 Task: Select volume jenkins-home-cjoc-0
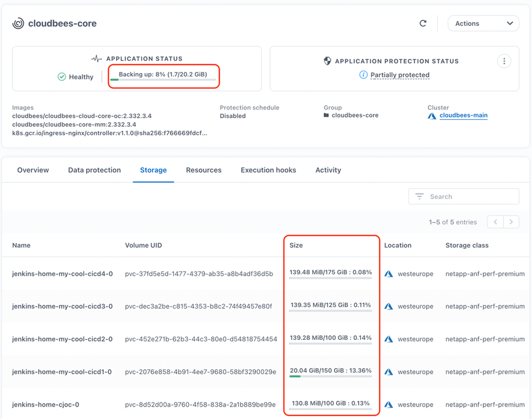45,404
